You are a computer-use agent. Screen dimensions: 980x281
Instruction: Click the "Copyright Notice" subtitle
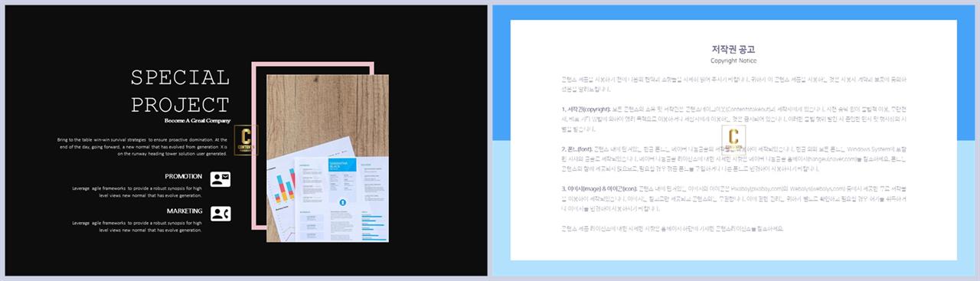[x=733, y=60]
